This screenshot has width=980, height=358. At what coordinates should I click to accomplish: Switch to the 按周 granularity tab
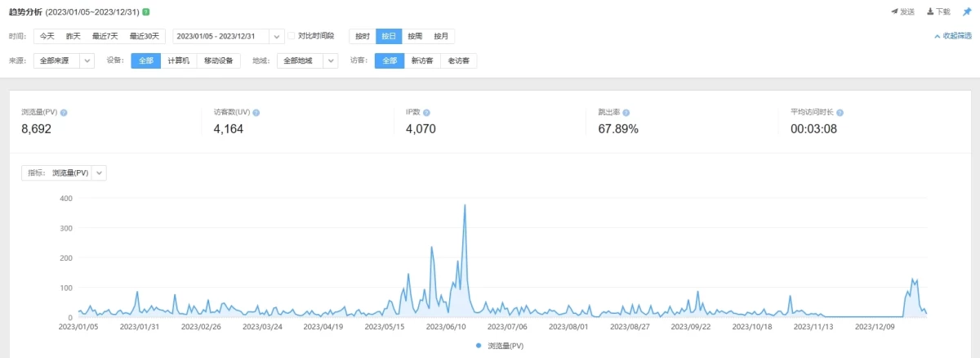pos(415,36)
